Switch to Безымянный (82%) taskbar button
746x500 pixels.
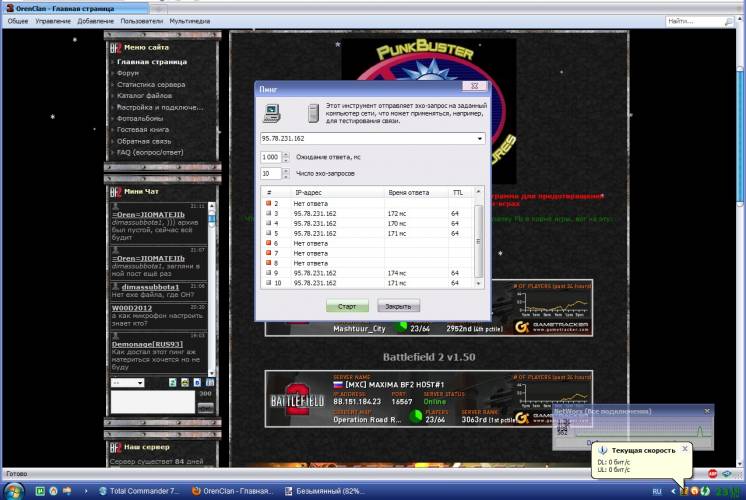(x=325, y=491)
